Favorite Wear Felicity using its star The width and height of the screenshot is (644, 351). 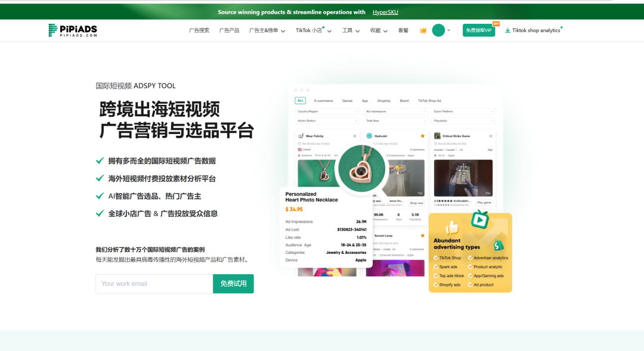[355, 136]
